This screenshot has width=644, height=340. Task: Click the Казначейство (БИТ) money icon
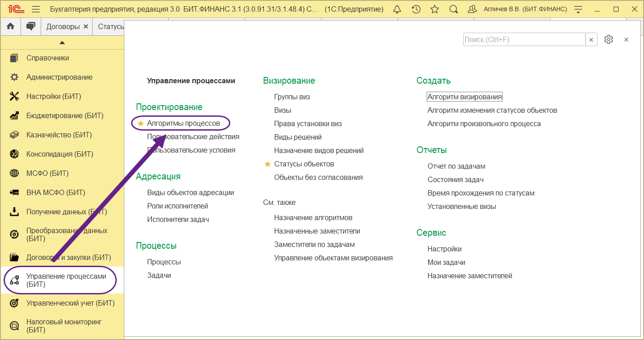point(14,135)
